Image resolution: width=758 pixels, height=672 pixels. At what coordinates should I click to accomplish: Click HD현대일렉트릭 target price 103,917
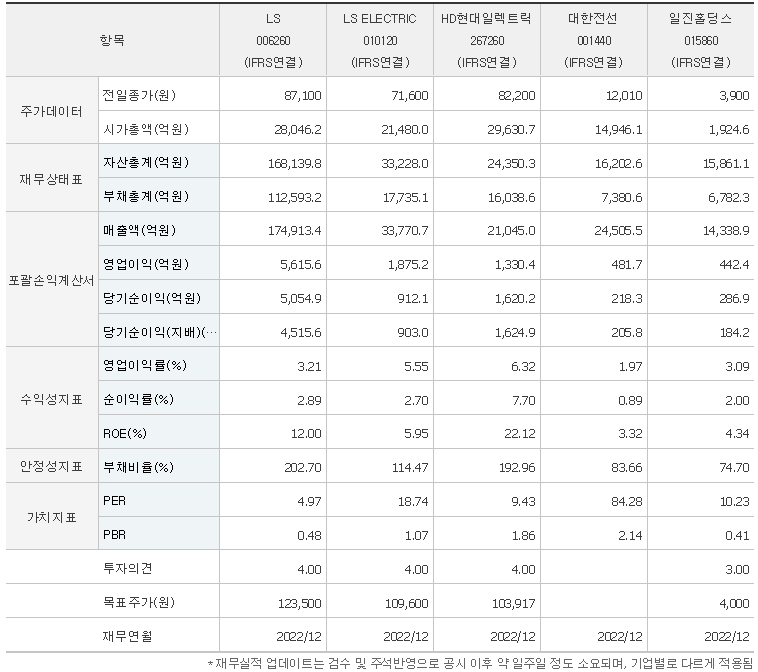point(514,603)
